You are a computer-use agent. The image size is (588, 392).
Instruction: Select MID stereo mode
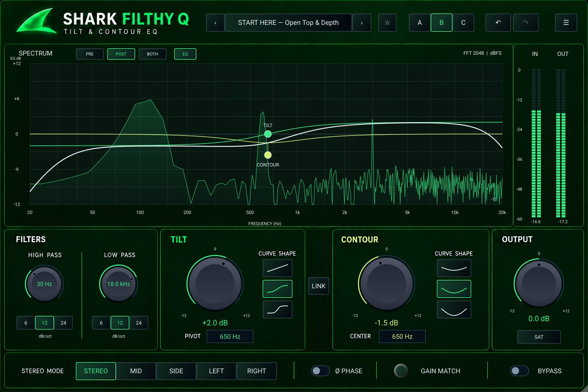[x=136, y=371]
